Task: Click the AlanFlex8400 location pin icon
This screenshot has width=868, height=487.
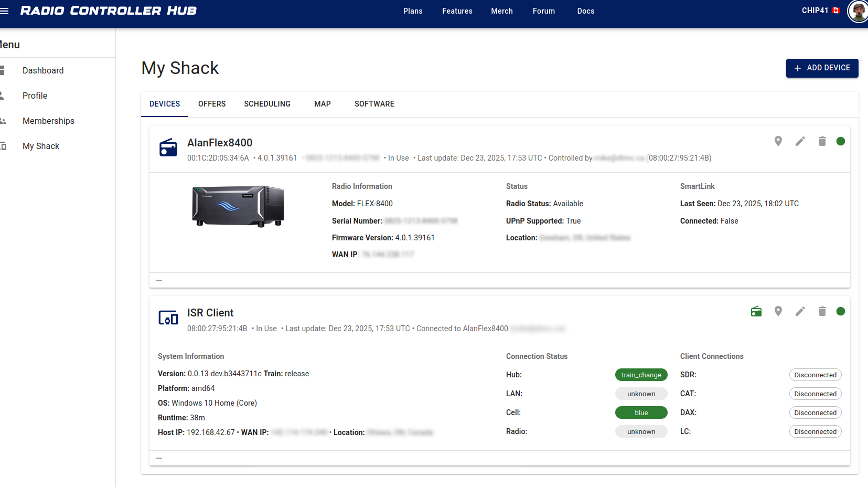Action: [778, 141]
